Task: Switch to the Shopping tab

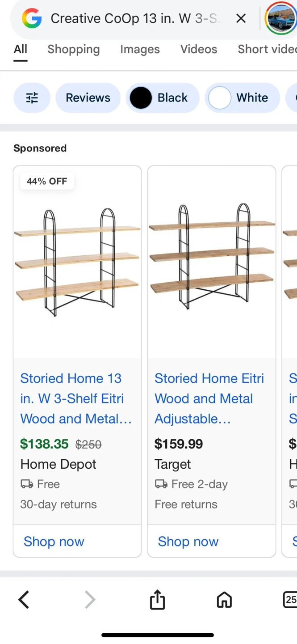Action: coord(74,49)
